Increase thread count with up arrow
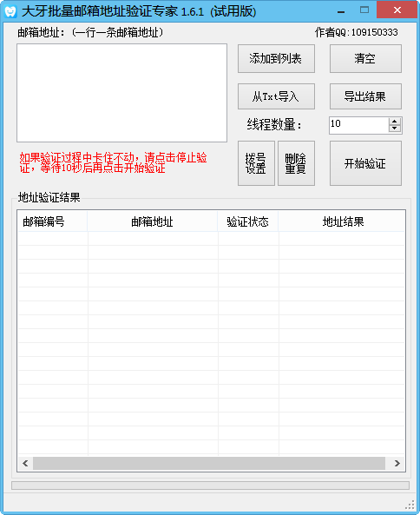420x515 pixels. tap(395, 122)
